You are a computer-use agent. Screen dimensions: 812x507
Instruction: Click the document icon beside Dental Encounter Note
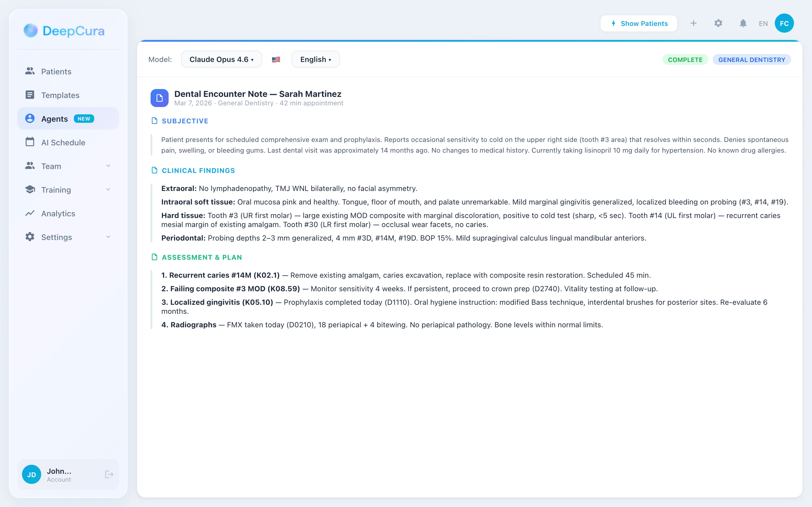click(x=159, y=98)
